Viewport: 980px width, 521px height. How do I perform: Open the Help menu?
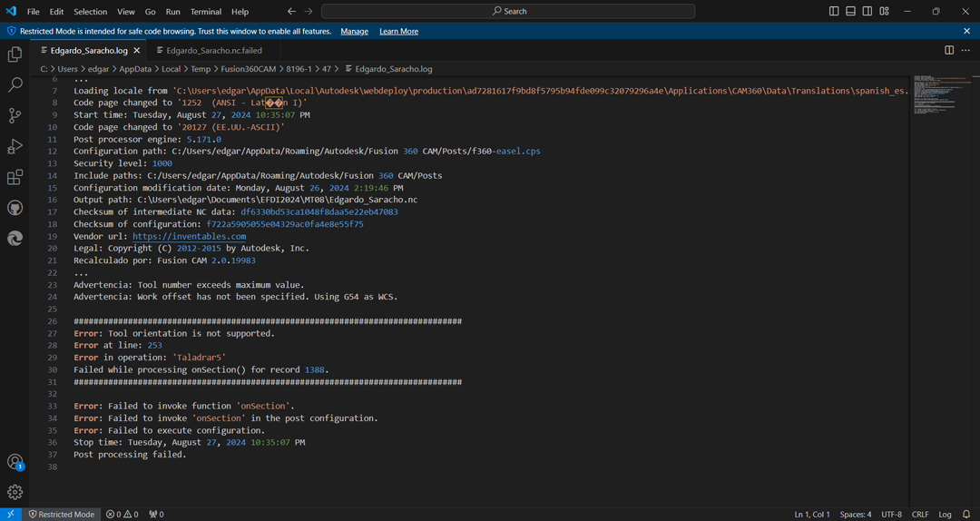click(x=240, y=11)
